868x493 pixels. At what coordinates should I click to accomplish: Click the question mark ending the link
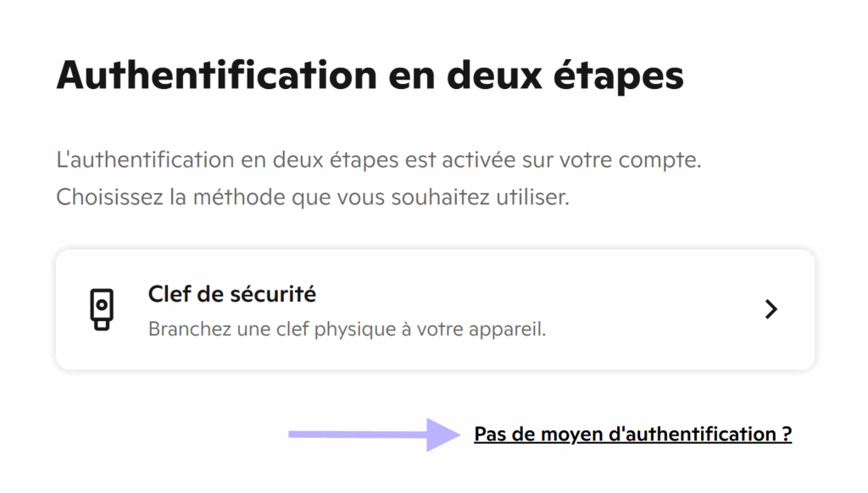[787, 435]
